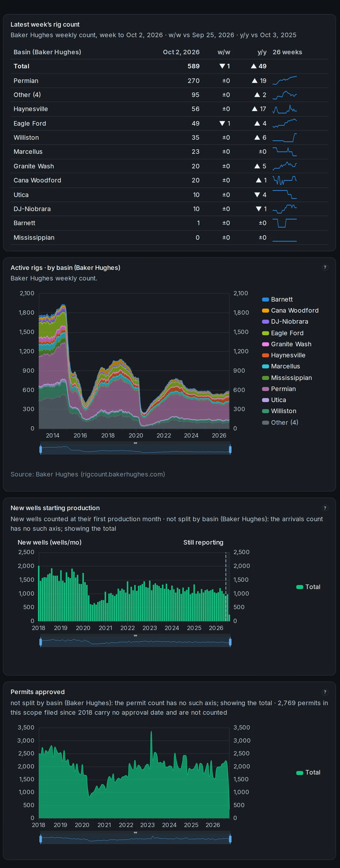Toggle Mississippian series in legend

287,378
